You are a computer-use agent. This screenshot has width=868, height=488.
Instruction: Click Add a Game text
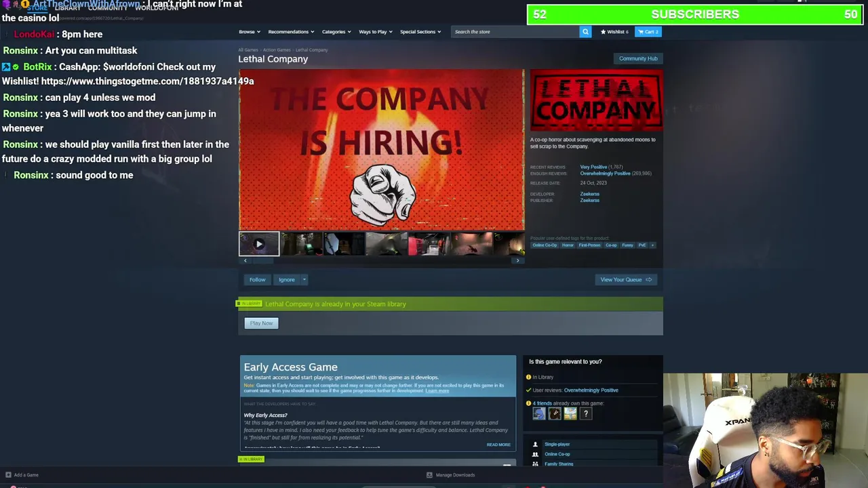click(x=26, y=475)
